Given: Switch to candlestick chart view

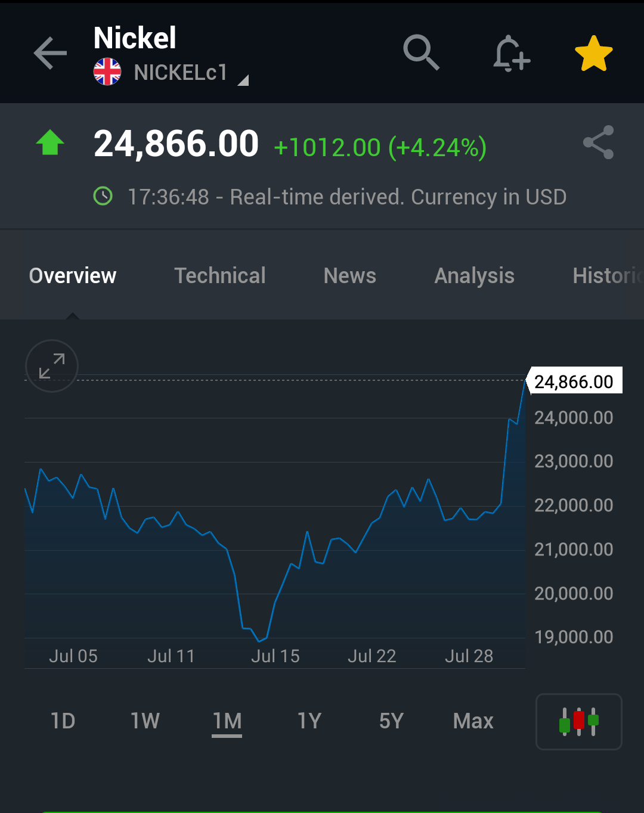Looking at the screenshot, I should pos(579,721).
